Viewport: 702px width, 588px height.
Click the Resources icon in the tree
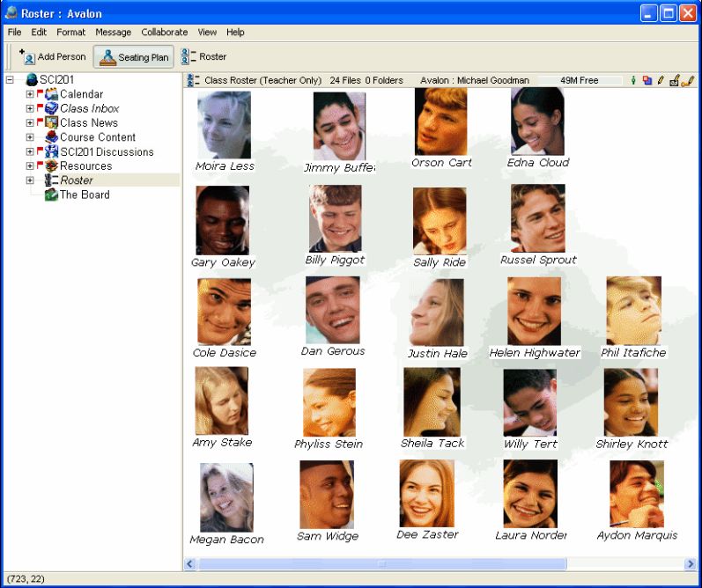(x=52, y=165)
